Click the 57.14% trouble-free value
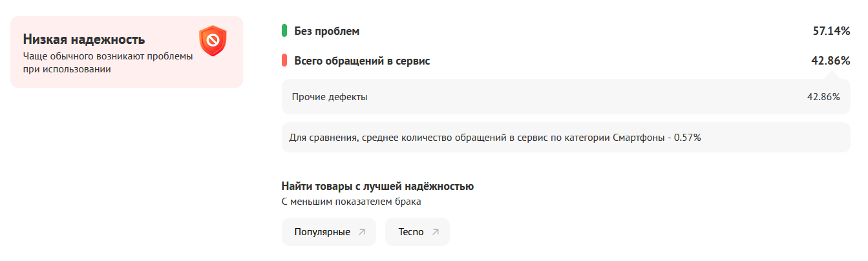 tap(831, 31)
